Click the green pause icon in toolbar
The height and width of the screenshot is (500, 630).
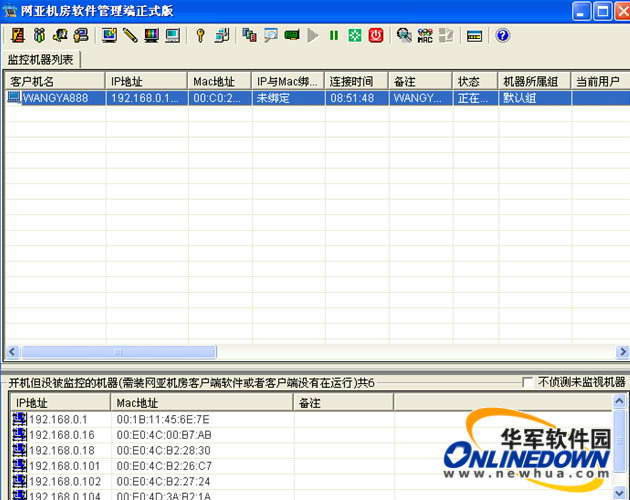tap(334, 35)
